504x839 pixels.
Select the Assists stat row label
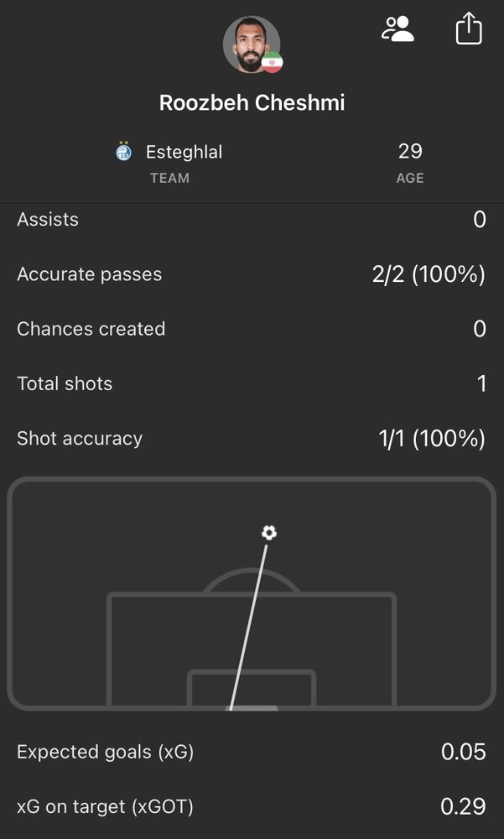pos(48,220)
